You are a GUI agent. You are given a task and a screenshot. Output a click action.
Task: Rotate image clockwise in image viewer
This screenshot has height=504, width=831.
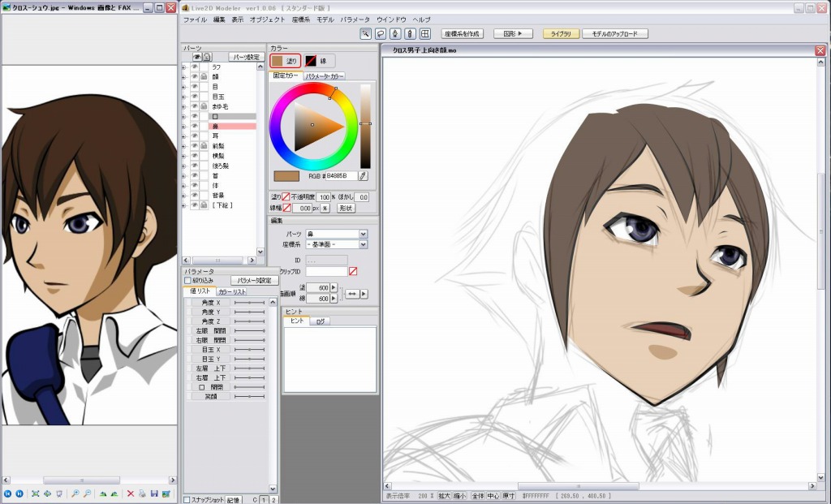103,493
